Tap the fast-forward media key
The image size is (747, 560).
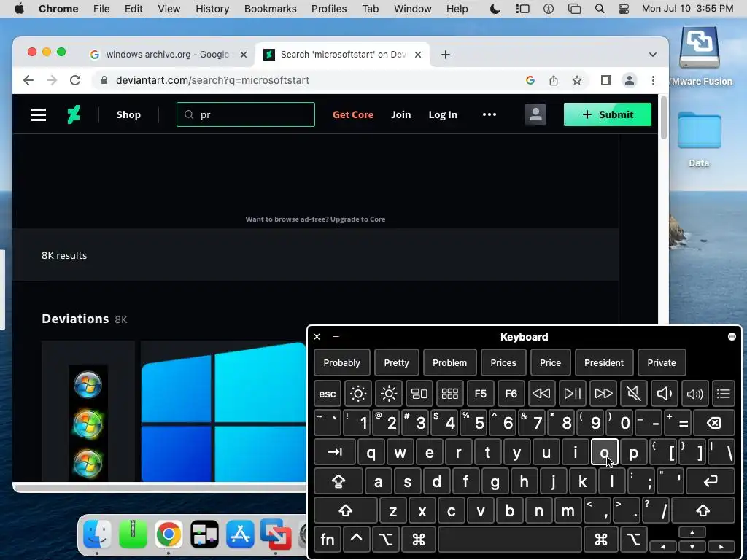(603, 393)
